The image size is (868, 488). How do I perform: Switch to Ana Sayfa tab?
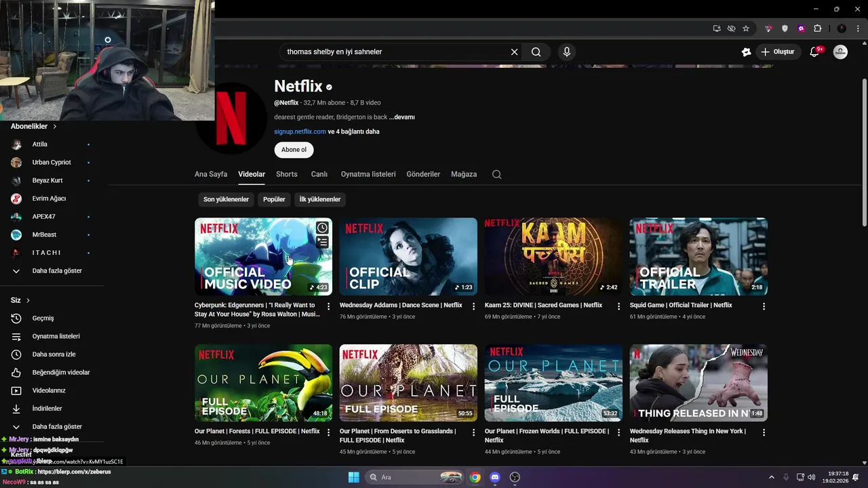pyautogui.click(x=211, y=174)
